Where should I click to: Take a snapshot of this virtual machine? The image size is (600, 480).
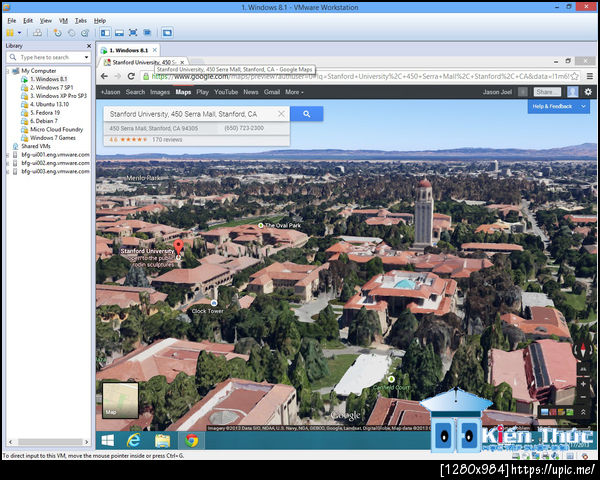coord(57,33)
